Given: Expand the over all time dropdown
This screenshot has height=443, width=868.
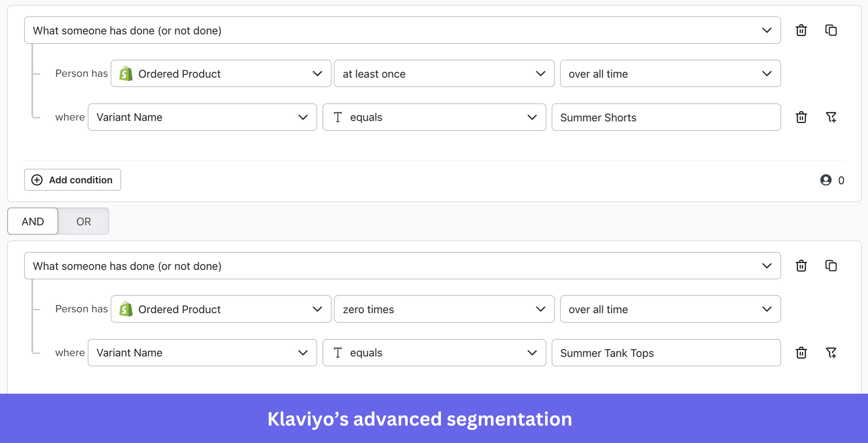Looking at the screenshot, I should click(670, 73).
